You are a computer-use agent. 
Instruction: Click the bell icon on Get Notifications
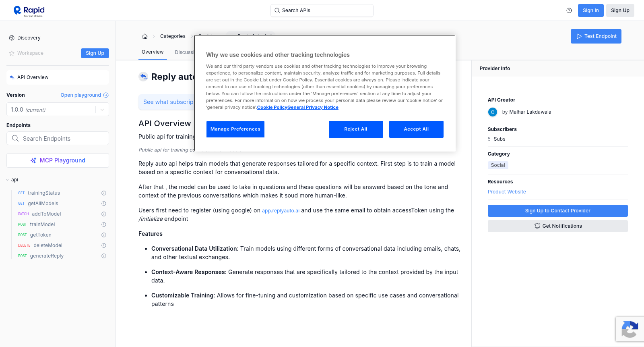(537, 226)
